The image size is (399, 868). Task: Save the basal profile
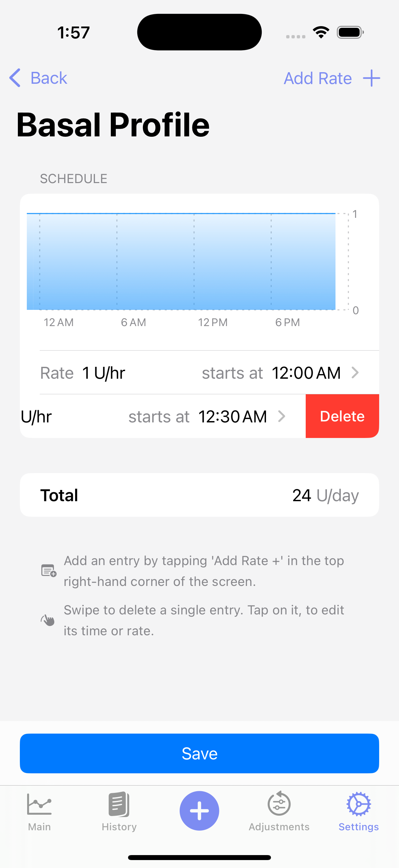click(199, 753)
